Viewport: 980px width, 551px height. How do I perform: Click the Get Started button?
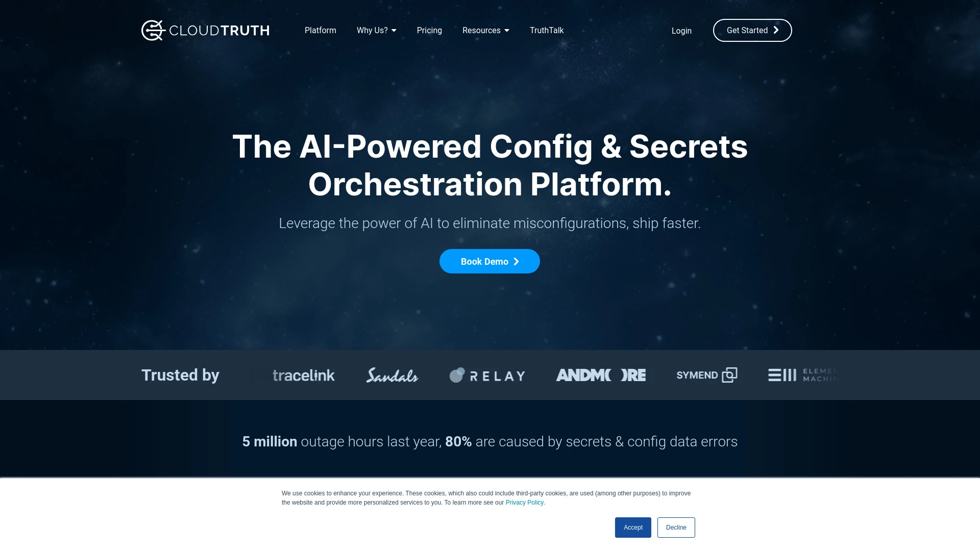click(x=752, y=30)
